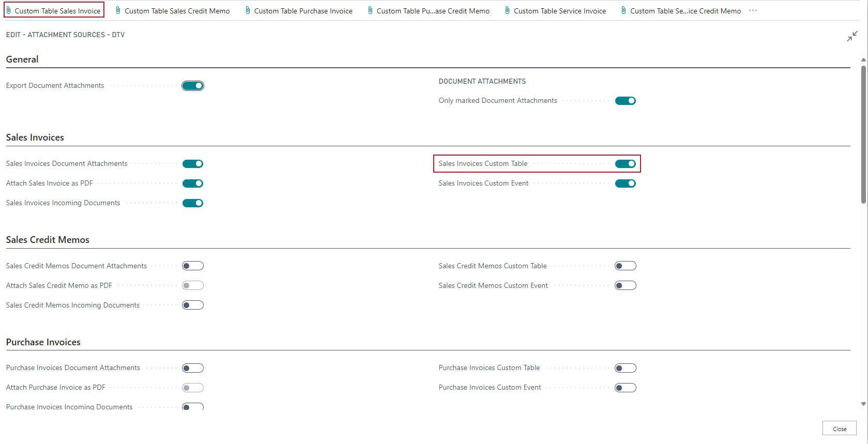
Task: Click paperclip icon before Custom Table Service Invoice
Action: point(508,10)
